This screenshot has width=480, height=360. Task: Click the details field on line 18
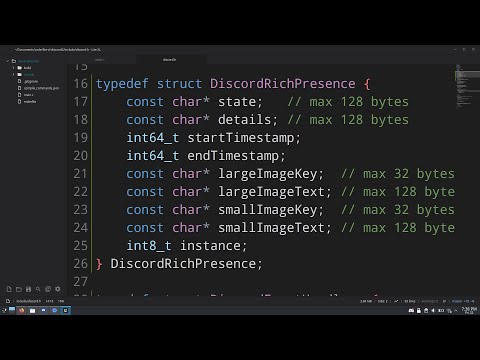[244, 120]
